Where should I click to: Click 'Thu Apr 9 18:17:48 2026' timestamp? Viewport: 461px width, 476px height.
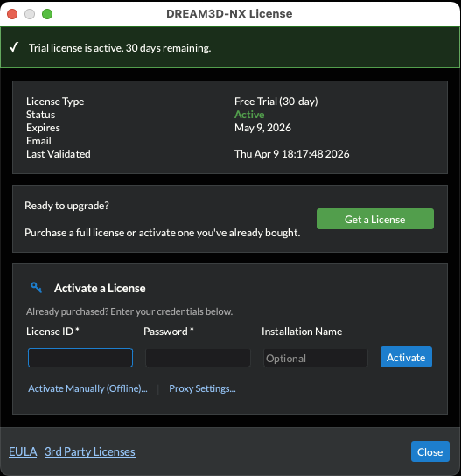pos(291,154)
